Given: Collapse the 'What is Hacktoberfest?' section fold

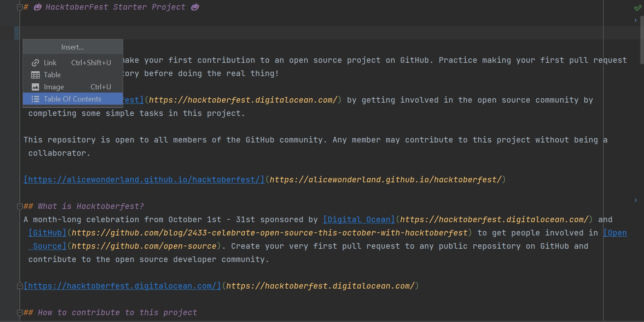Looking at the screenshot, I should [19, 206].
